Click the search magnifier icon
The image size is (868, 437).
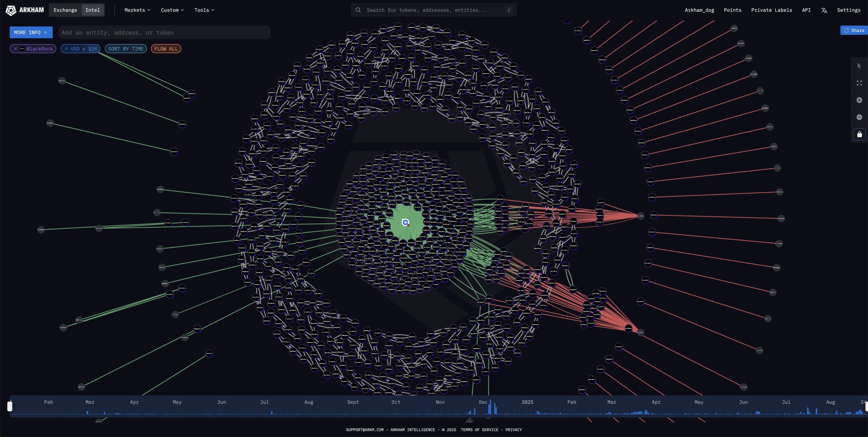pos(358,10)
